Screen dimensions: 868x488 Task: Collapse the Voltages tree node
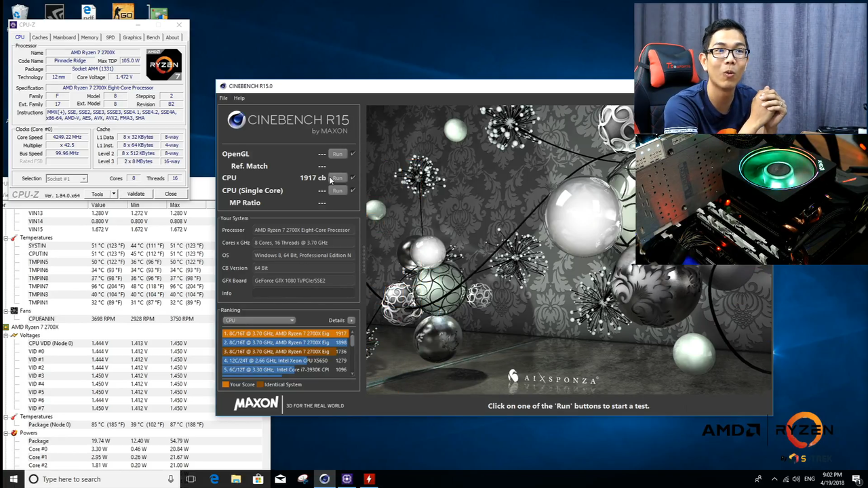coord(6,335)
